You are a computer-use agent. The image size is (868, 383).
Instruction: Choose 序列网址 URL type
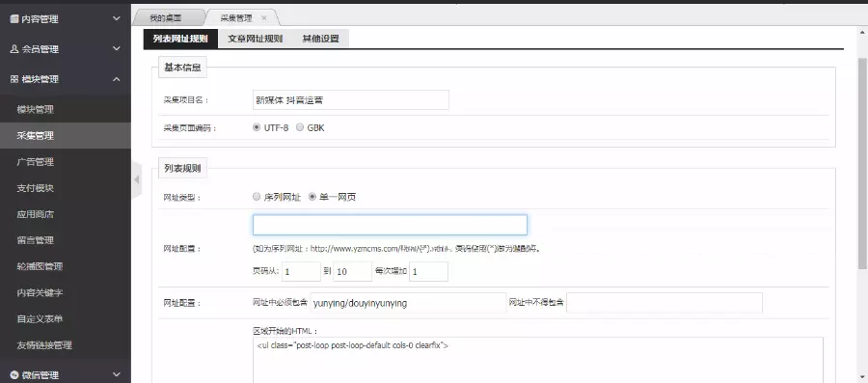point(257,197)
